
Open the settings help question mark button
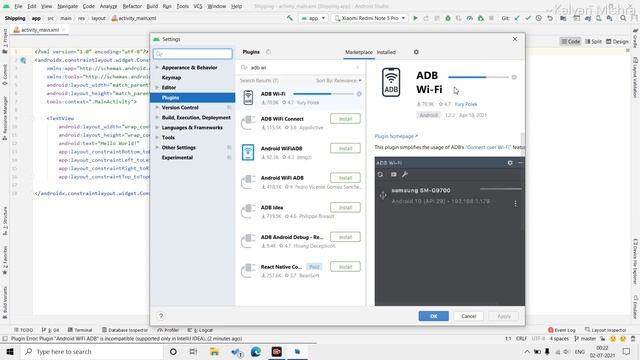tap(161, 316)
